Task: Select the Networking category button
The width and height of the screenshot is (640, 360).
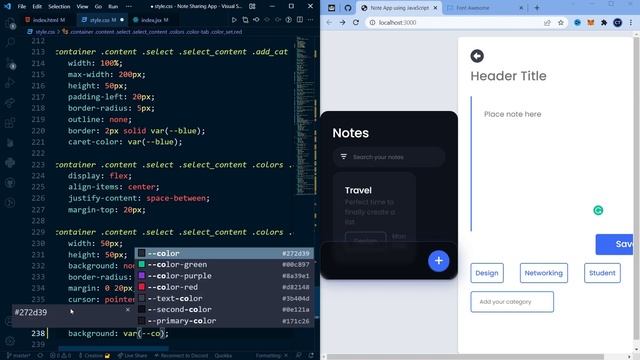Action: click(544, 273)
